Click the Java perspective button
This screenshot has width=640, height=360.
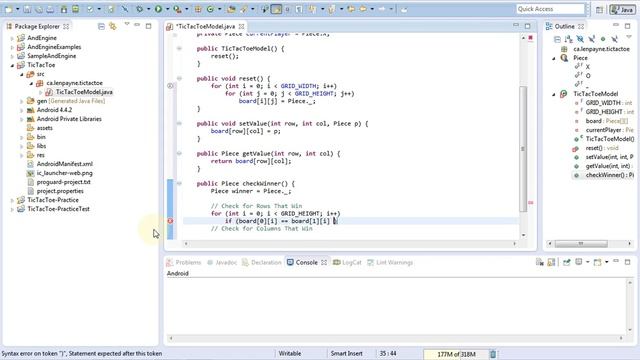click(622, 9)
